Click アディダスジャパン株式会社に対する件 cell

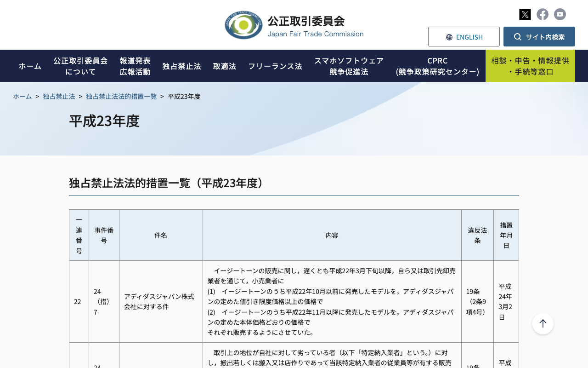(x=161, y=302)
